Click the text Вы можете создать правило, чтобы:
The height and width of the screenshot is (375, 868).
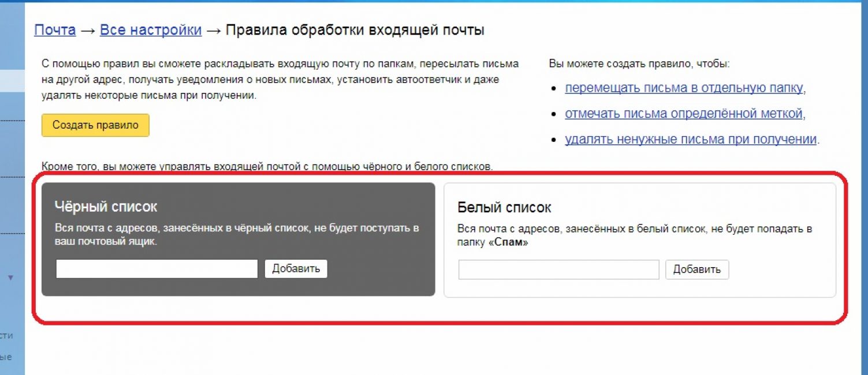[x=639, y=63]
